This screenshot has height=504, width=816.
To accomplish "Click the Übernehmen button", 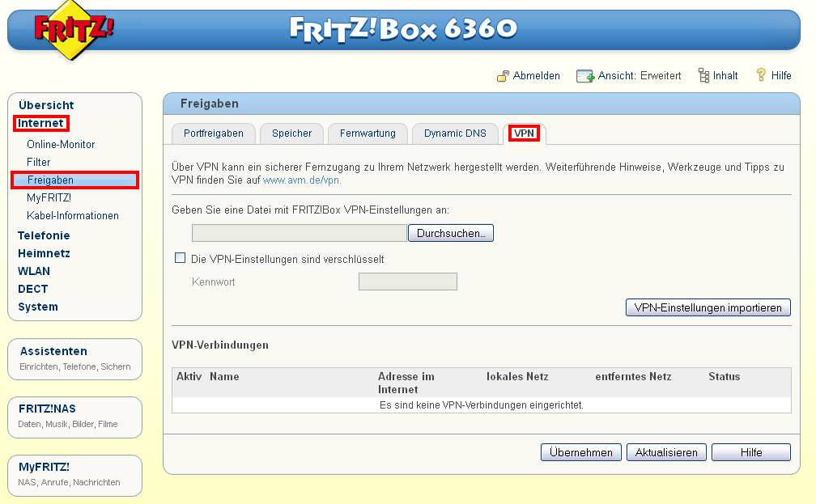I will coord(580,452).
